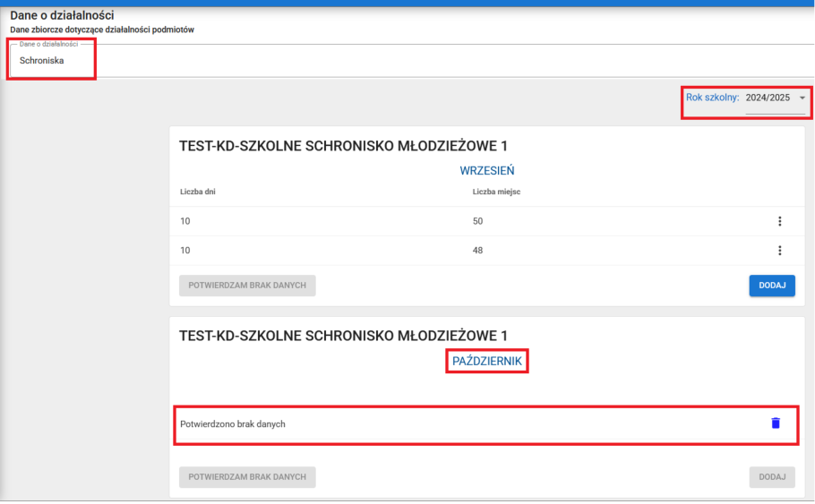This screenshot has height=504, width=815.
Task: Select the WRZESIEŃ month heading
Action: pyautogui.click(x=486, y=170)
